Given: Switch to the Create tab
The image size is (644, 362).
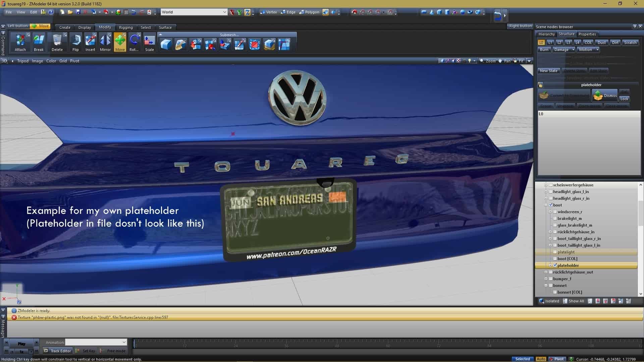Looking at the screenshot, I should pyautogui.click(x=65, y=27).
